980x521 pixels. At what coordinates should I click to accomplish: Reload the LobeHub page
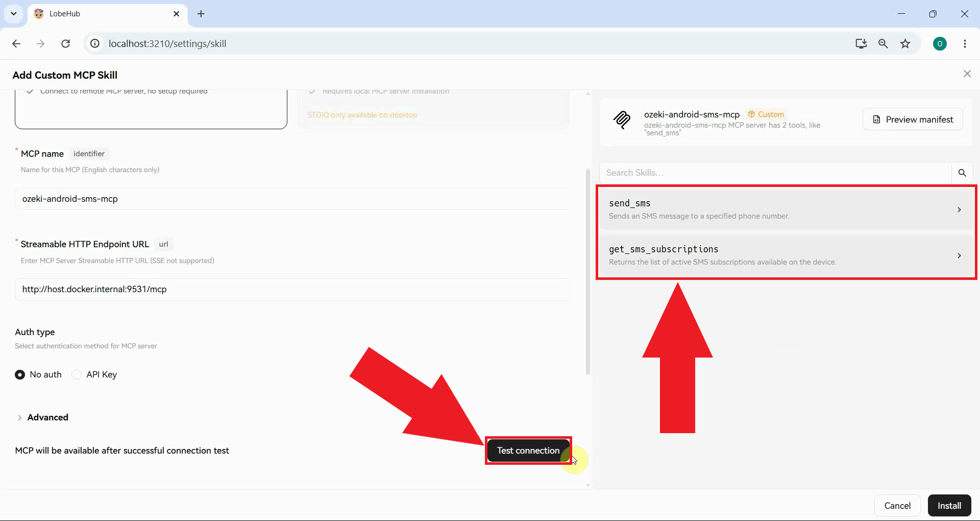tap(65, 43)
